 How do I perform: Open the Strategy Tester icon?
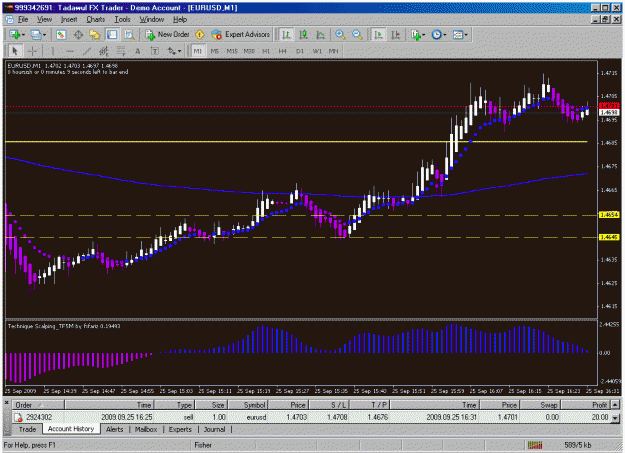coord(129,35)
